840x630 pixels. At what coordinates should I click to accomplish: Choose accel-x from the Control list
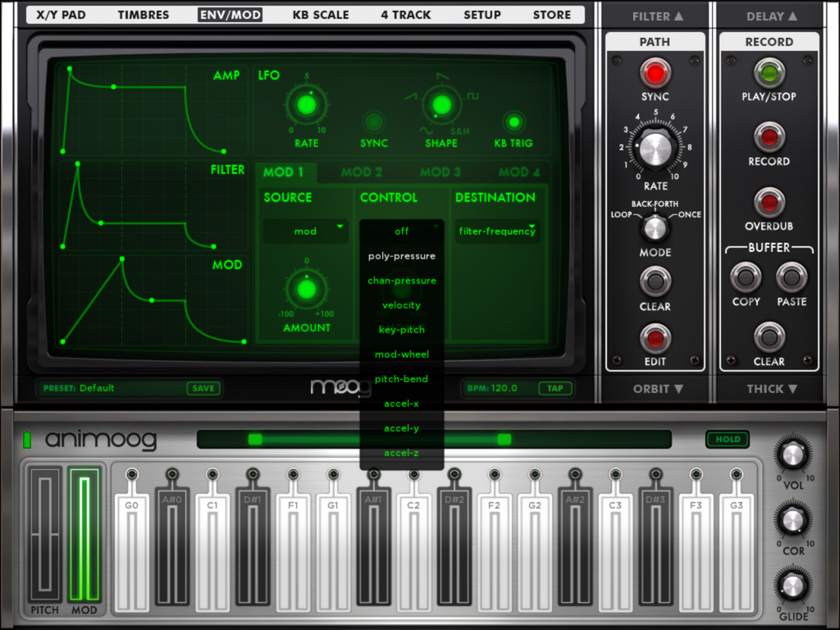(402, 404)
